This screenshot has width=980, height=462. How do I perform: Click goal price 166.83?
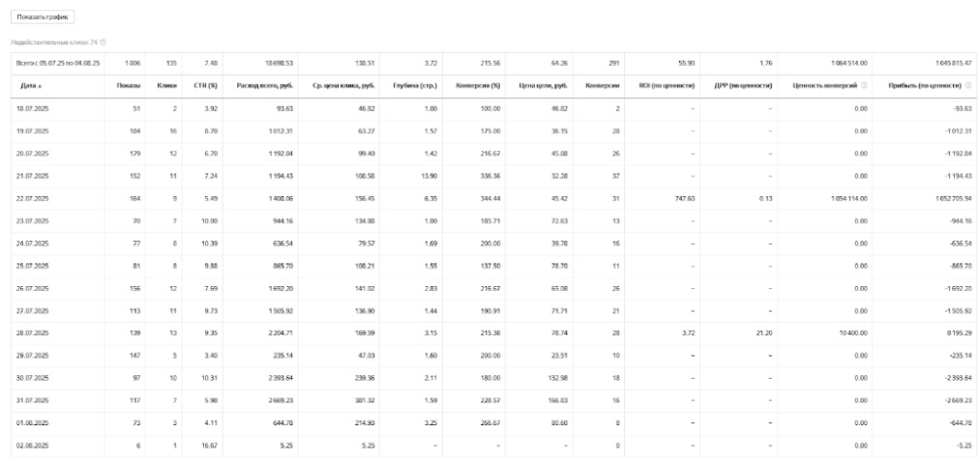pos(557,401)
